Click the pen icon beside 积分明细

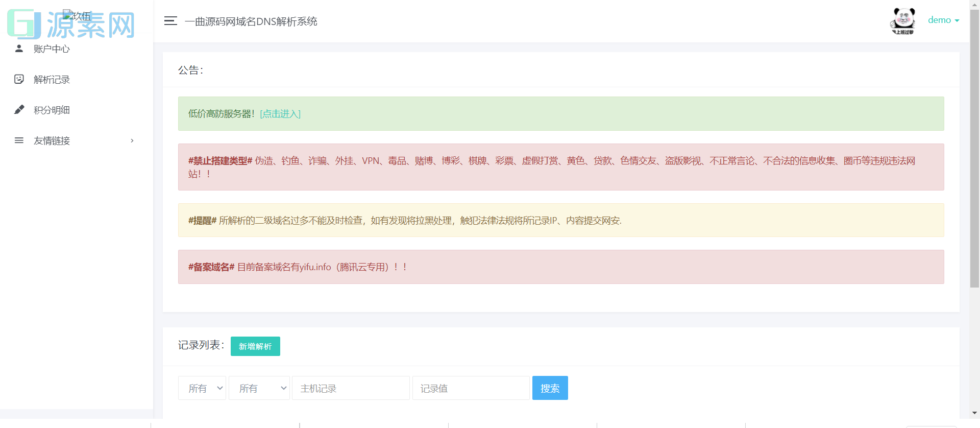(x=19, y=110)
